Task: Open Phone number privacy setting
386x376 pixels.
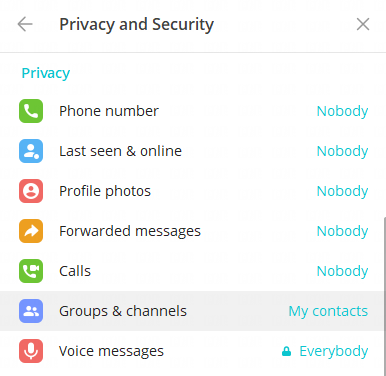Action: [x=192, y=111]
